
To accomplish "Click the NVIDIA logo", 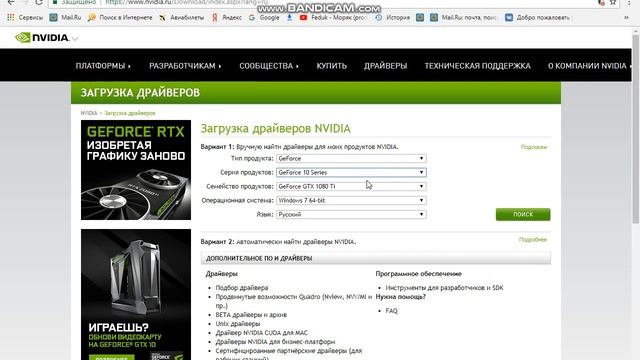I will point(42,38).
